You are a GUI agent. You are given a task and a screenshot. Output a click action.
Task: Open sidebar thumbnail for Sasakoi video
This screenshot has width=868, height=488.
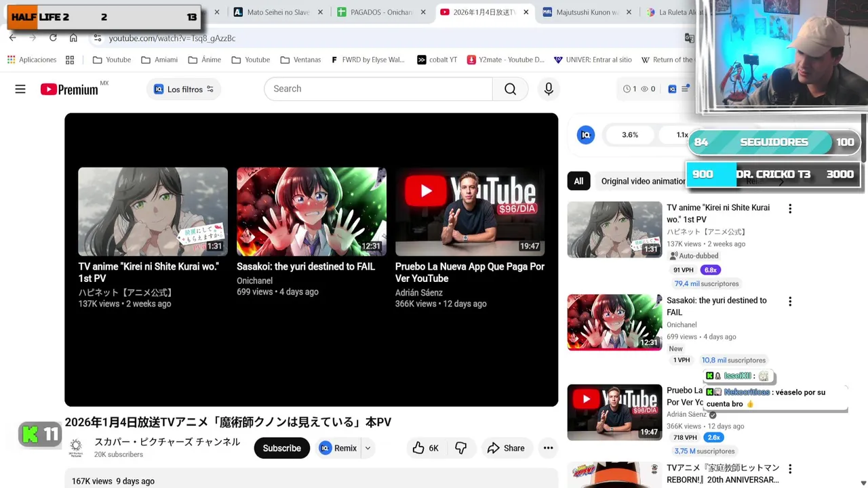[614, 322]
